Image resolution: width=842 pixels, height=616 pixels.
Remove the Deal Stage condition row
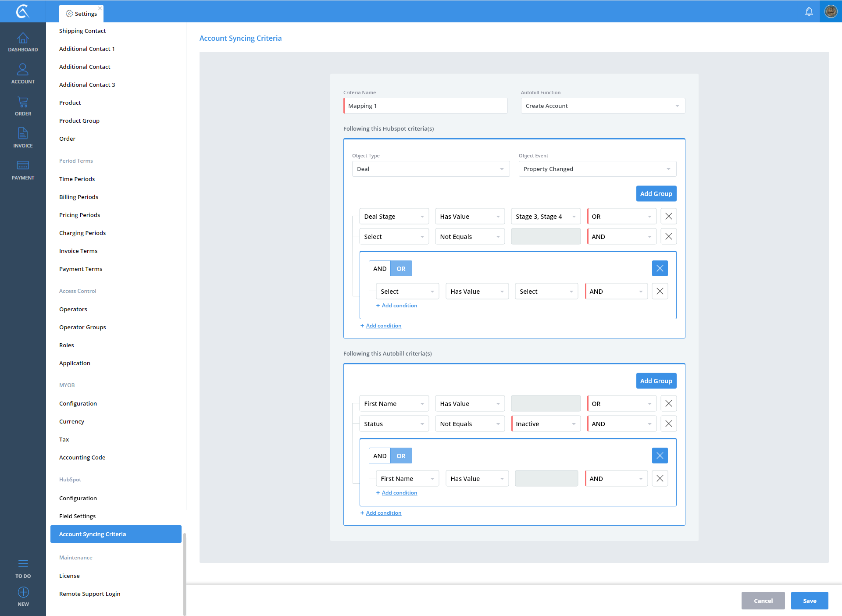[668, 216]
